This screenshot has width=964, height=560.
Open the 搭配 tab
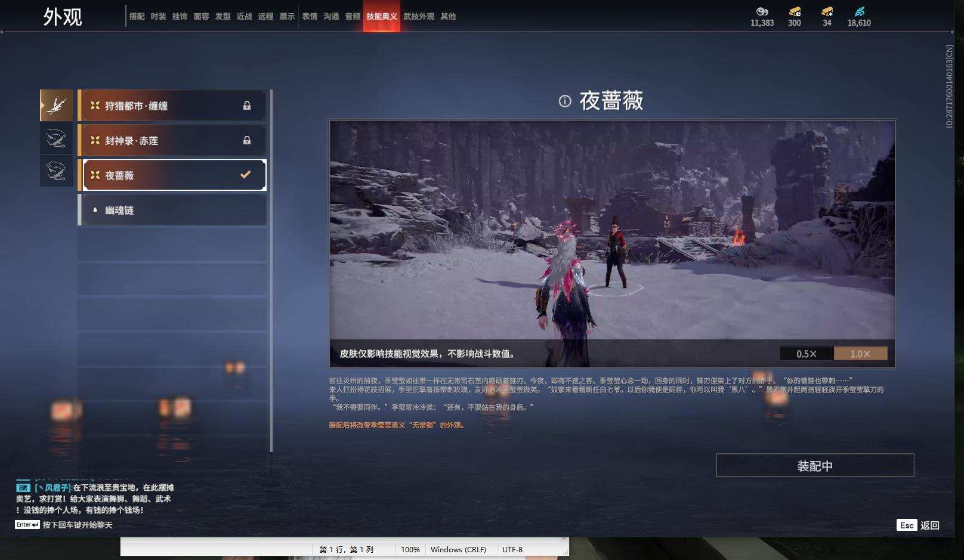[x=137, y=16]
